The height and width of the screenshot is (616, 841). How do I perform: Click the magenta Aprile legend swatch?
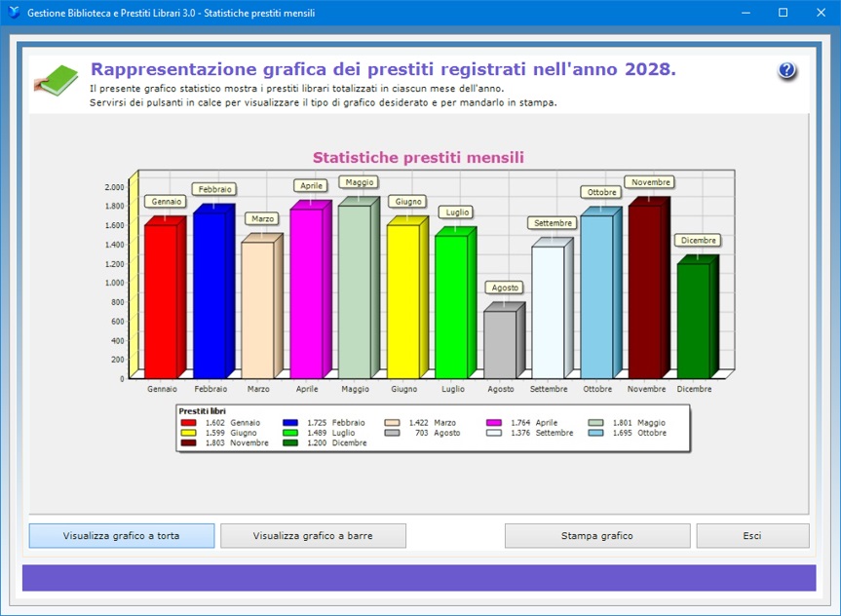494,423
